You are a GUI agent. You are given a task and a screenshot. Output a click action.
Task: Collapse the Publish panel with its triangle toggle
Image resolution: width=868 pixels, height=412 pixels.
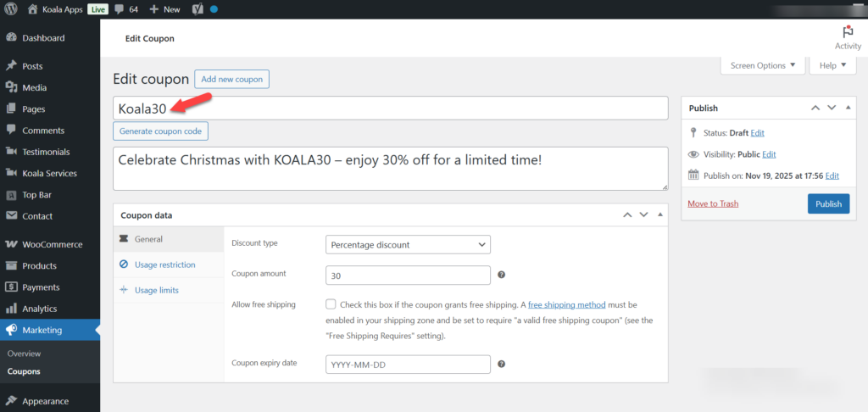[x=849, y=108]
